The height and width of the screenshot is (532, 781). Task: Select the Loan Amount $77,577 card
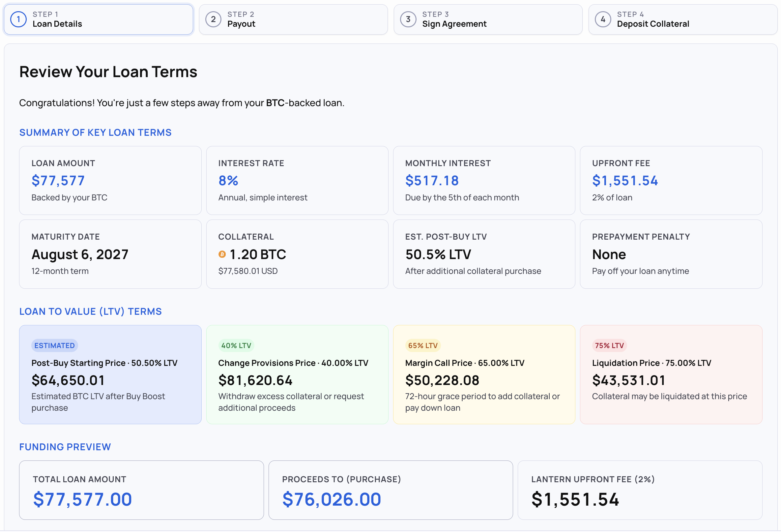[110, 181]
